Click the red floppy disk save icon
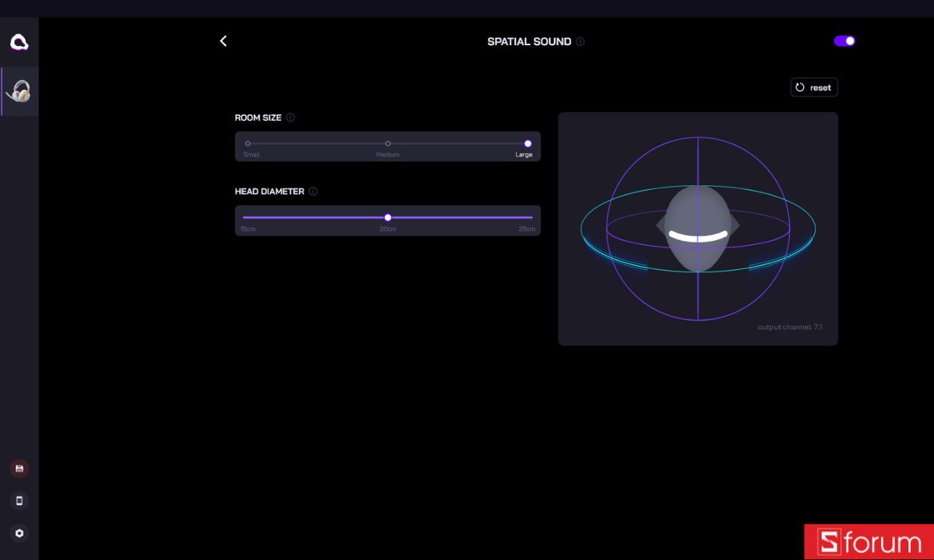934x560 pixels. coord(19,468)
